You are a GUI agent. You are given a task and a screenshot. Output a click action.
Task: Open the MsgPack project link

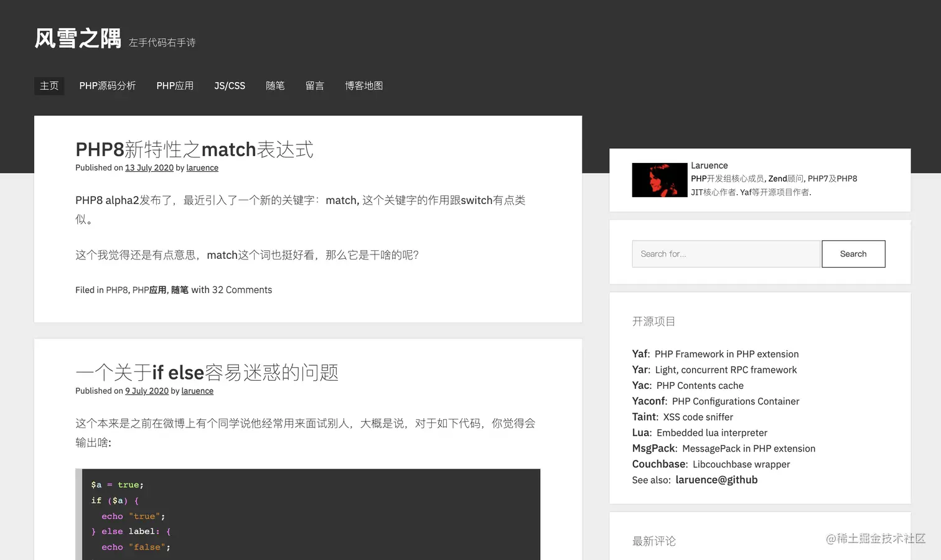click(653, 449)
